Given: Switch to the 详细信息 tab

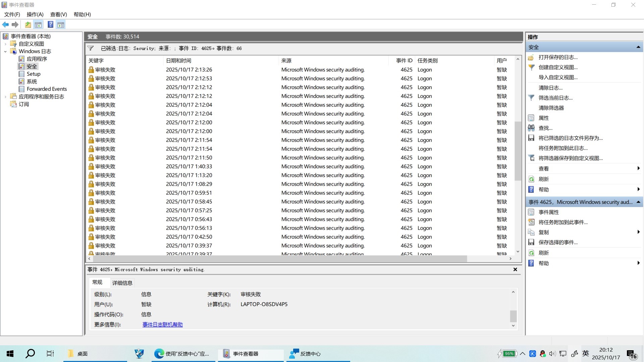Looking at the screenshot, I should pos(122,283).
